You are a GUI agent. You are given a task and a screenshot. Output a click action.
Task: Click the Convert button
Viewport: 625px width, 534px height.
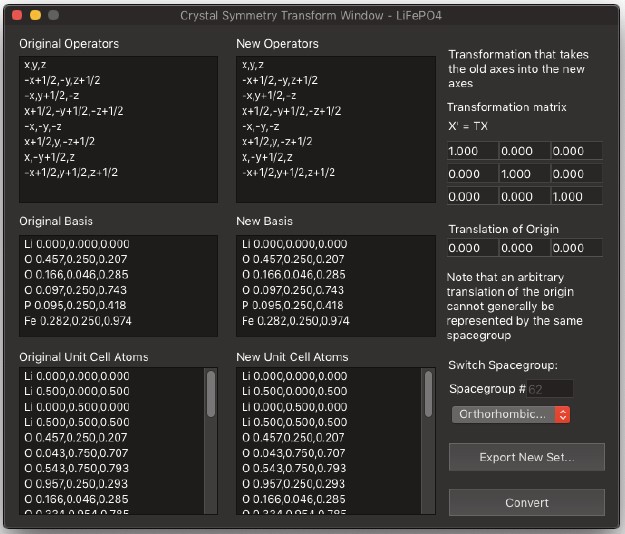pyautogui.click(x=526, y=502)
